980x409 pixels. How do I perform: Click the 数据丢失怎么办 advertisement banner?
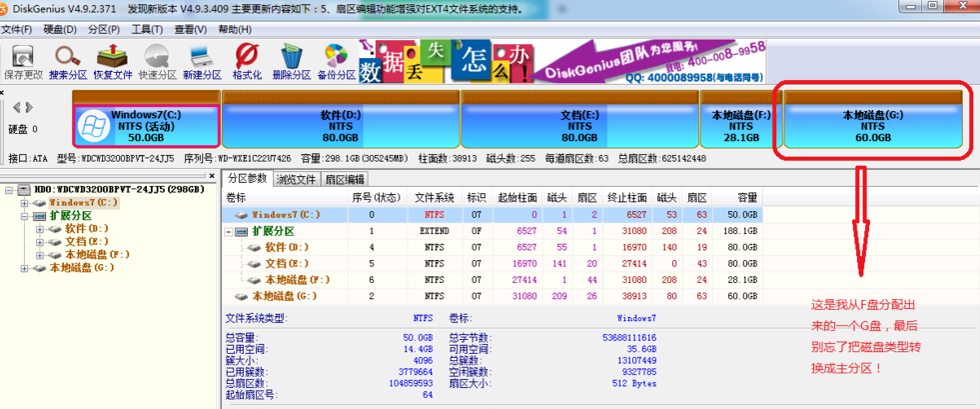[447, 61]
